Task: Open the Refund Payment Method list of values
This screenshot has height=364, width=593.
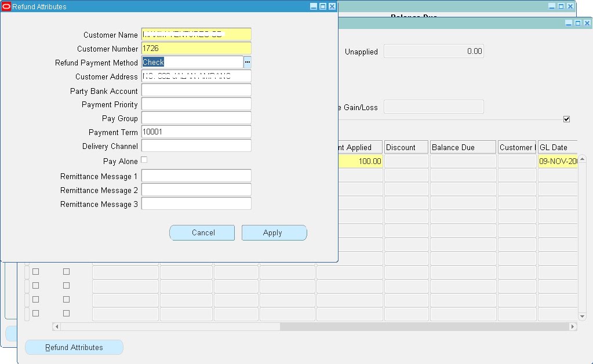Action: [x=246, y=62]
